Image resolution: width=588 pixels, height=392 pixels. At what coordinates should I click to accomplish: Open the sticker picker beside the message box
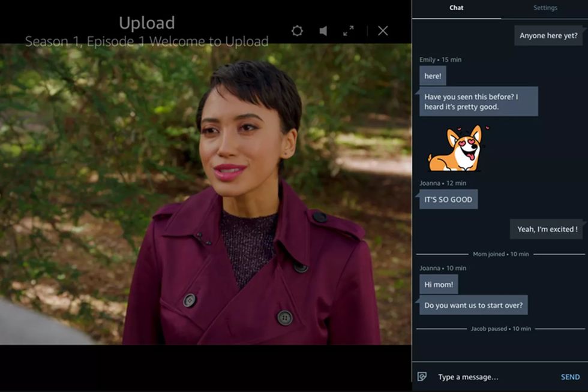coord(422,377)
